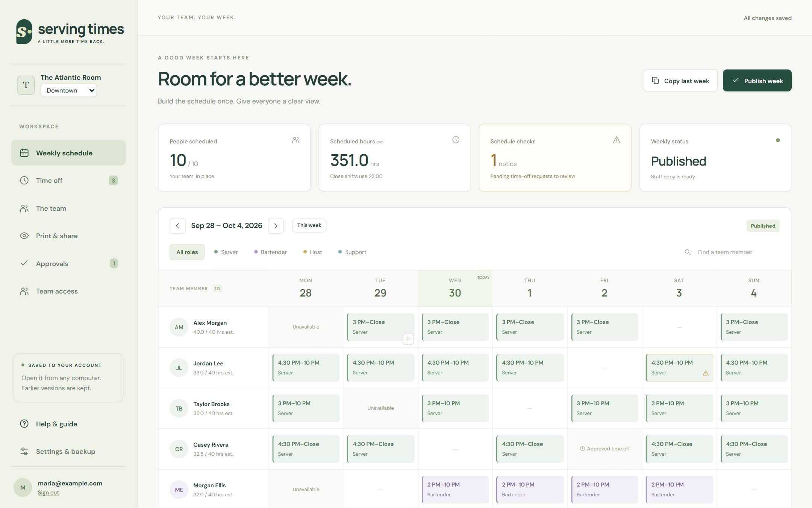Filter schedule by Host role
The image size is (812, 508).
(x=313, y=252)
